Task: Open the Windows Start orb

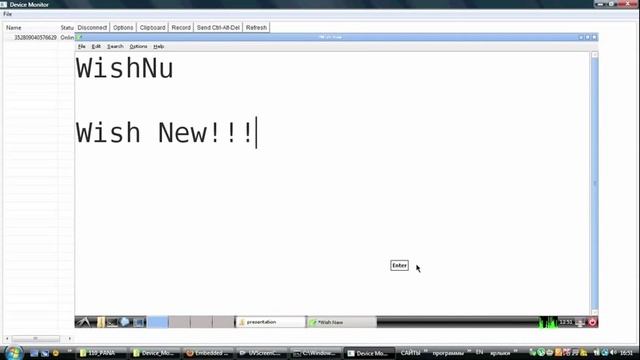Action: 14,352
